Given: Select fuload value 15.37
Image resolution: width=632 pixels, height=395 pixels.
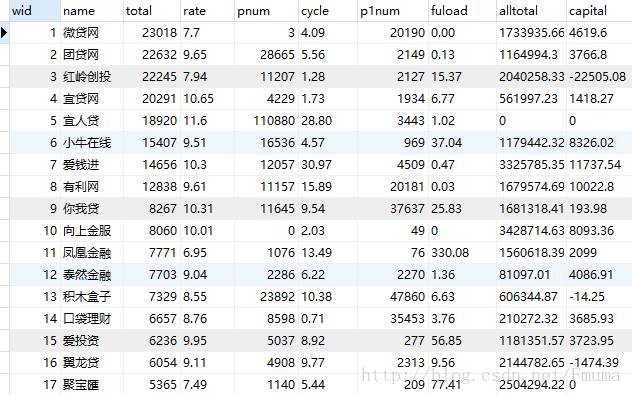Looking at the screenshot, I should [x=447, y=77].
